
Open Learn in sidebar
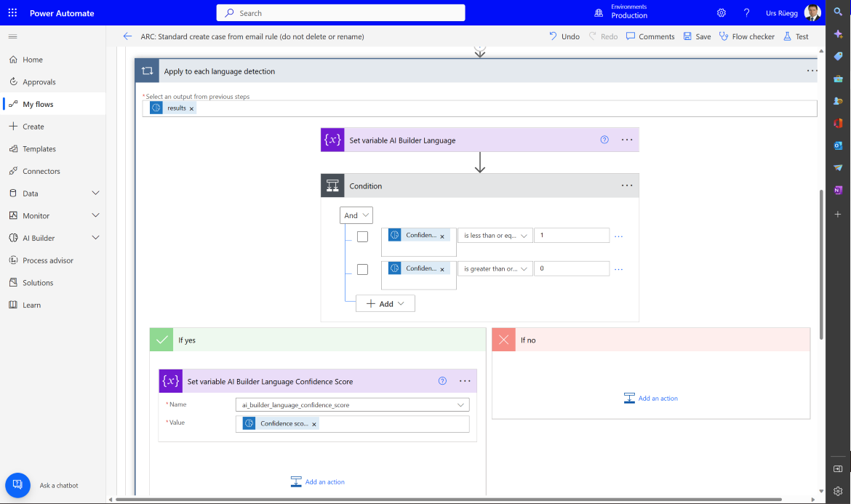coord(52,305)
